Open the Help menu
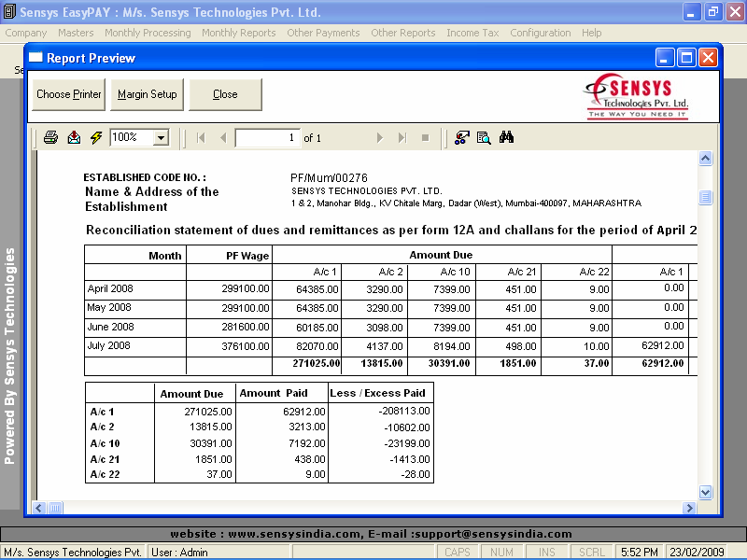This screenshot has width=747, height=560. click(591, 33)
